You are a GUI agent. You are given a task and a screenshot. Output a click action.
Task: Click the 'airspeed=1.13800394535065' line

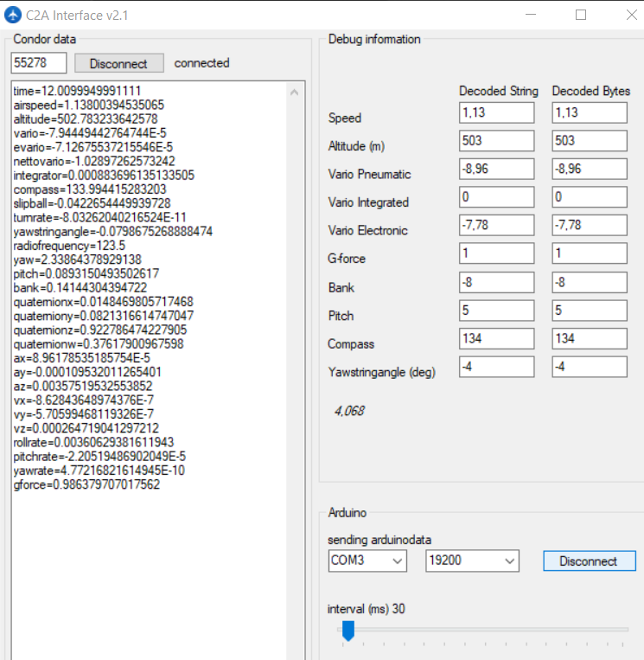click(x=89, y=105)
